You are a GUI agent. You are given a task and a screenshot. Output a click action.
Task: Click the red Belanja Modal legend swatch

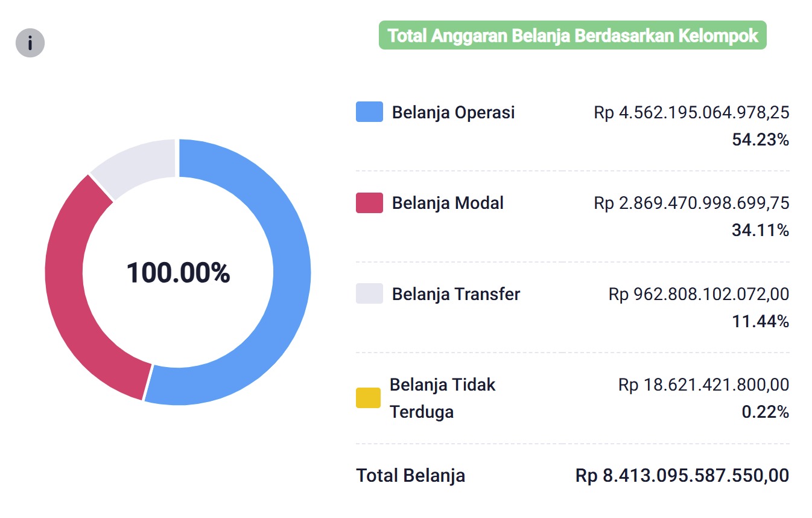(x=369, y=203)
